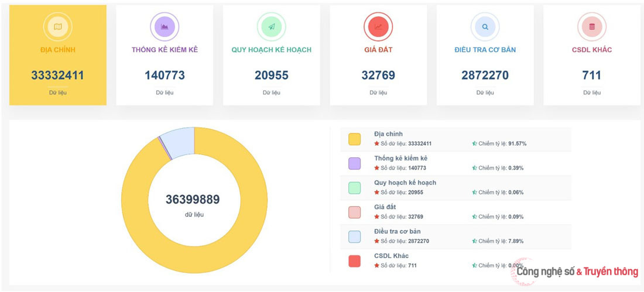644x292 pixels.
Task: Click the paper plane icon for Quy hoạch kế hoạch
Action: click(271, 26)
